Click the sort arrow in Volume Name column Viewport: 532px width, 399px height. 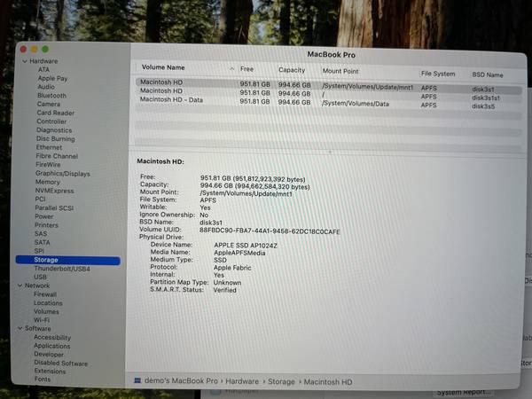[232, 68]
